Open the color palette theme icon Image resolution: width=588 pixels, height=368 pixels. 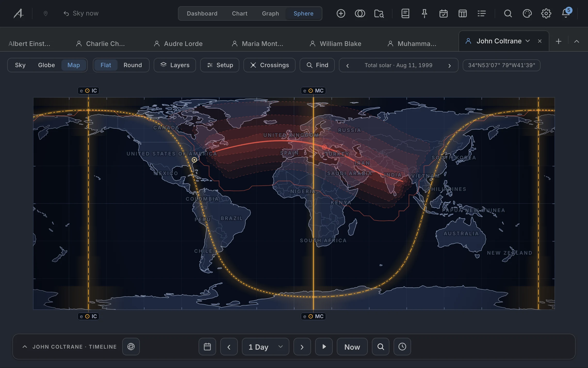coord(527,13)
